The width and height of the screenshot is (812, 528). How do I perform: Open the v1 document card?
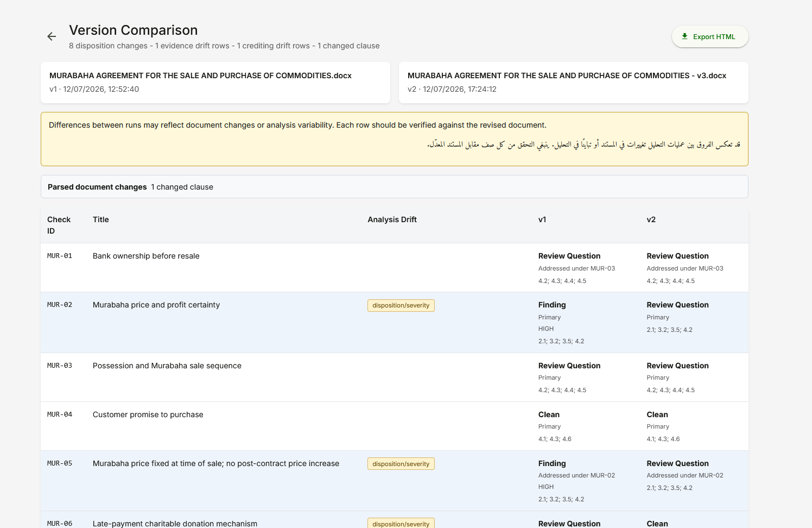(x=215, y=83)
